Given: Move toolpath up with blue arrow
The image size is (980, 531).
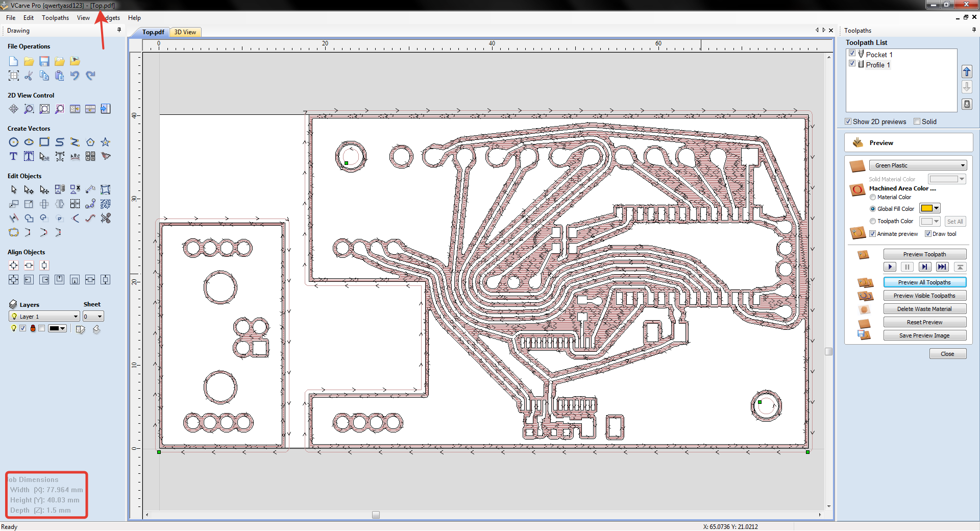Looking at the screenshot, I should tap(967, 71).
